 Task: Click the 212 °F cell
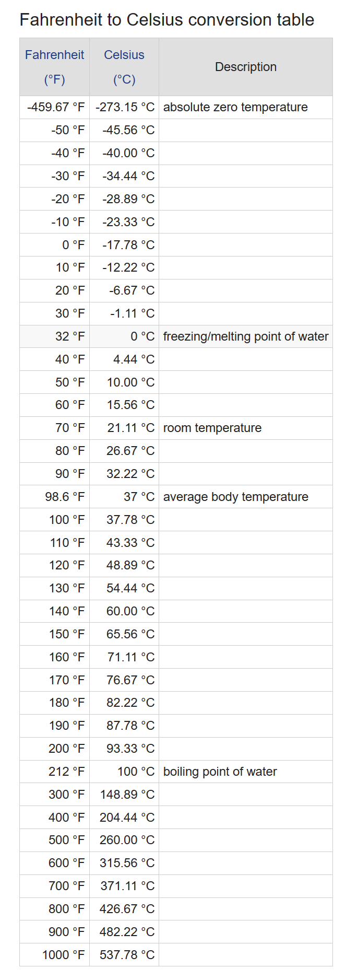[66, 772]
